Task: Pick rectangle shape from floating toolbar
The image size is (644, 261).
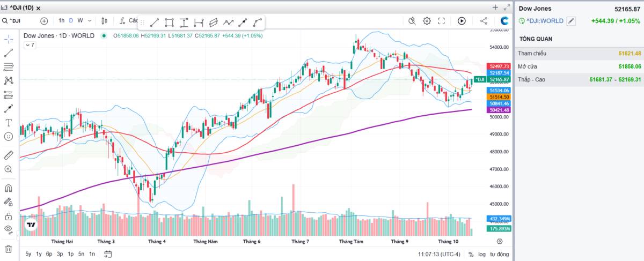Action: (x=170, y=23)
